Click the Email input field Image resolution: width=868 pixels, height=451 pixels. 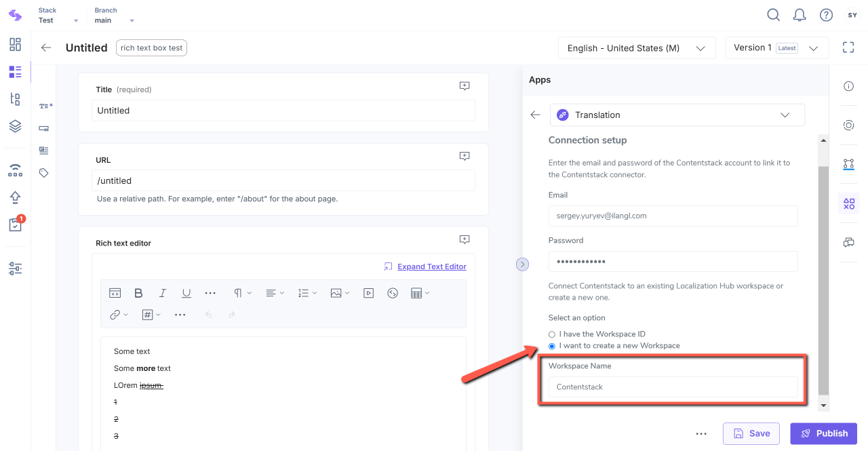click(x=673, y=216)
